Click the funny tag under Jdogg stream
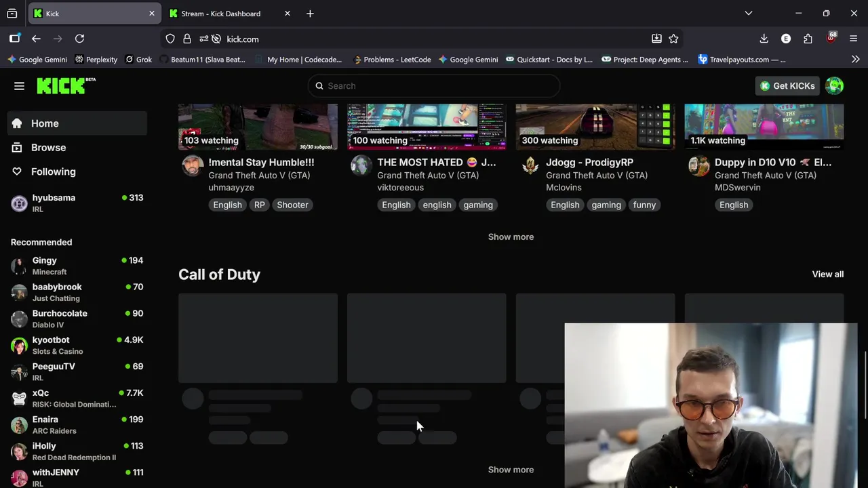 [644, 205]
